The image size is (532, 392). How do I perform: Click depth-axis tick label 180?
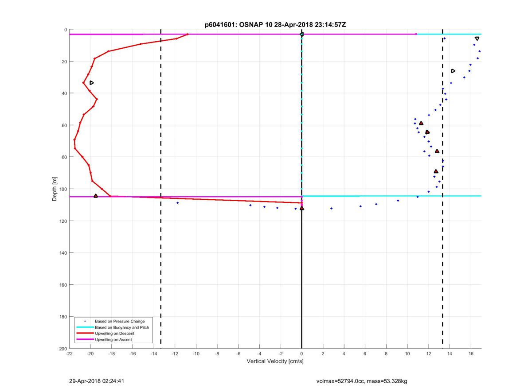point(63,317)
